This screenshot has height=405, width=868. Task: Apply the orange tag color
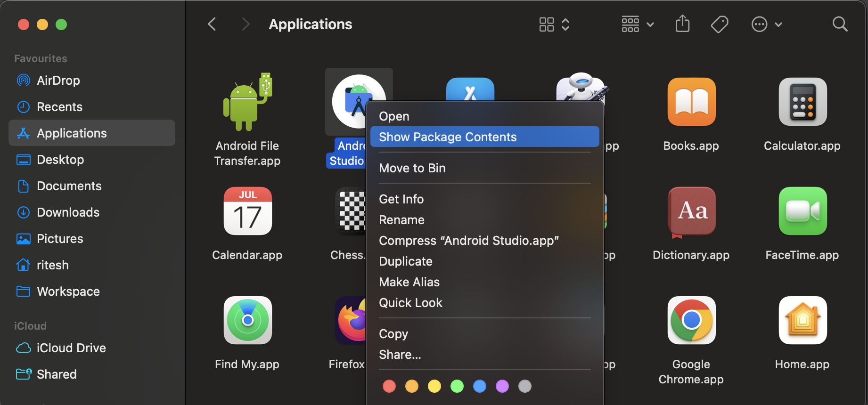tap(412, 386)
